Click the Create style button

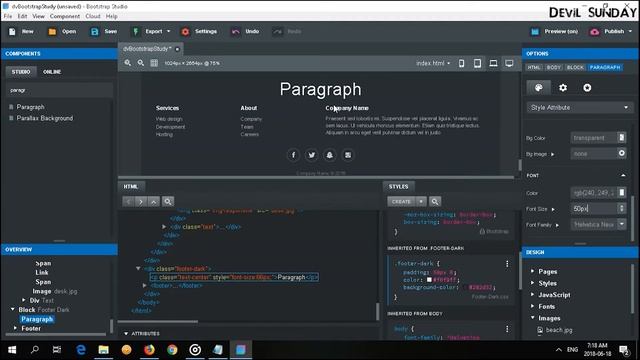coord(401,201)
